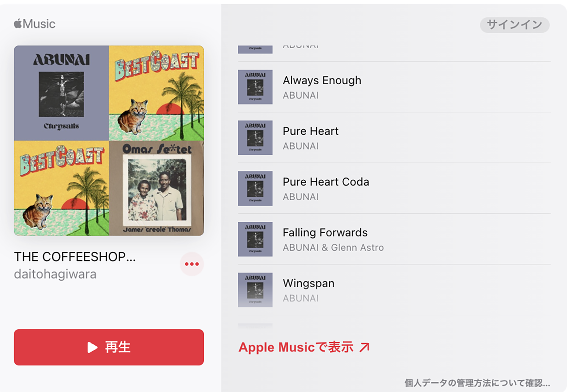
Task: Click the Falling Forwards album thumbnail
Action: pyautogui.click(x=255, y=239)
